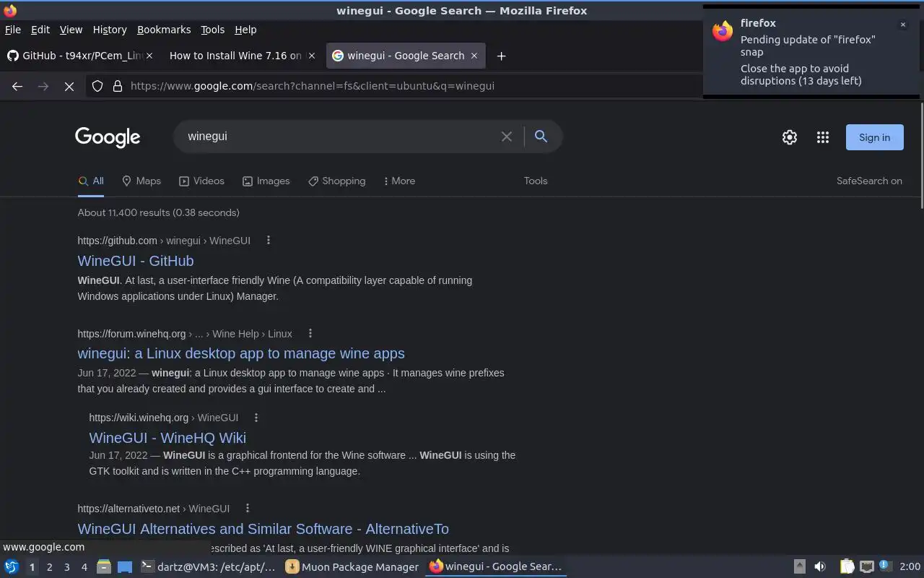Image resolution: width=924 pixels, height=578 pixels.
Task: Open the clipboard tray icon
Action: click(847, 566)
